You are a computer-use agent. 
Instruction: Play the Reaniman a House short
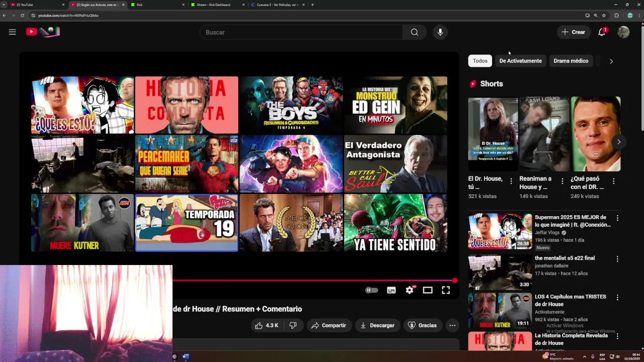(544, 134)
